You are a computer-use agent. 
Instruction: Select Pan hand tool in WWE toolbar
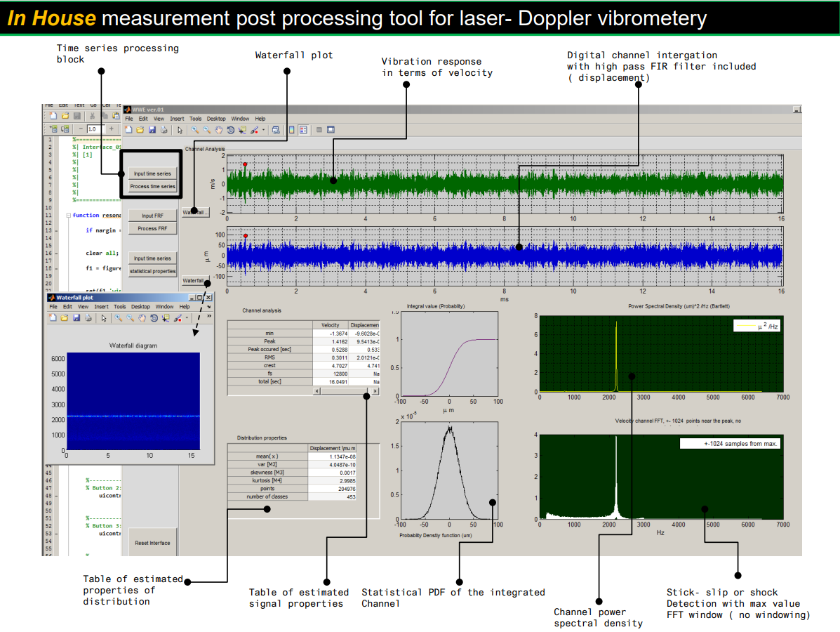pyautogui.click(x=218, y=130)
